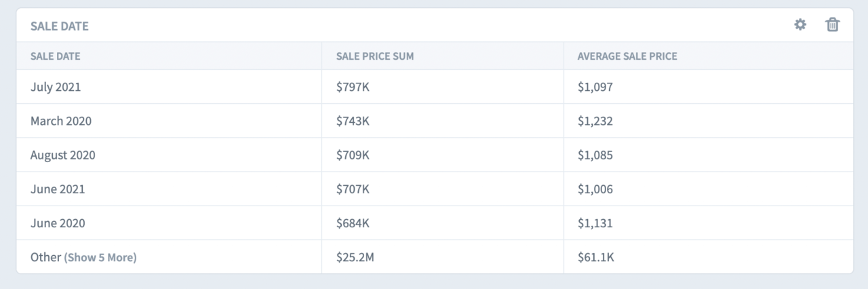Click the $1,097 average sale price
The width and height of the screenshot is (868, 289).
[595, 87]
